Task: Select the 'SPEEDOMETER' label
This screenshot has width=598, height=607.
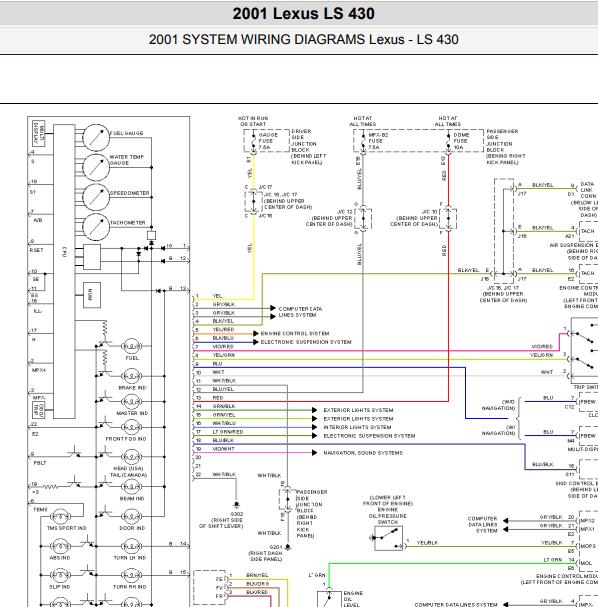Action: click(130, 193)
